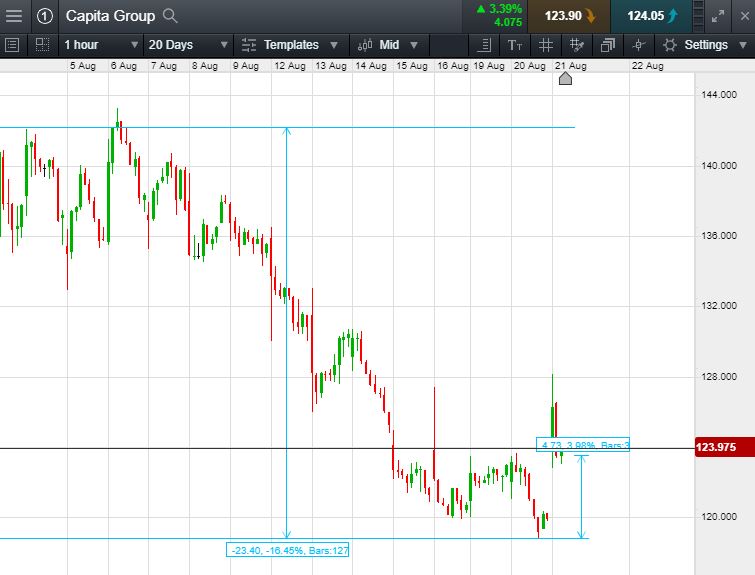Open instrument search magnifier icon

pyautogui.click(x=170, y=16)
